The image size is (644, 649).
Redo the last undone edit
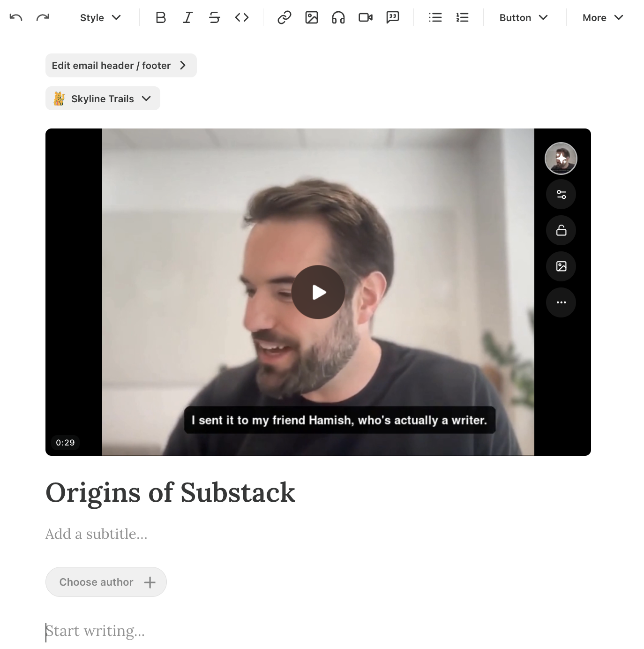click(x=43, y=18)
